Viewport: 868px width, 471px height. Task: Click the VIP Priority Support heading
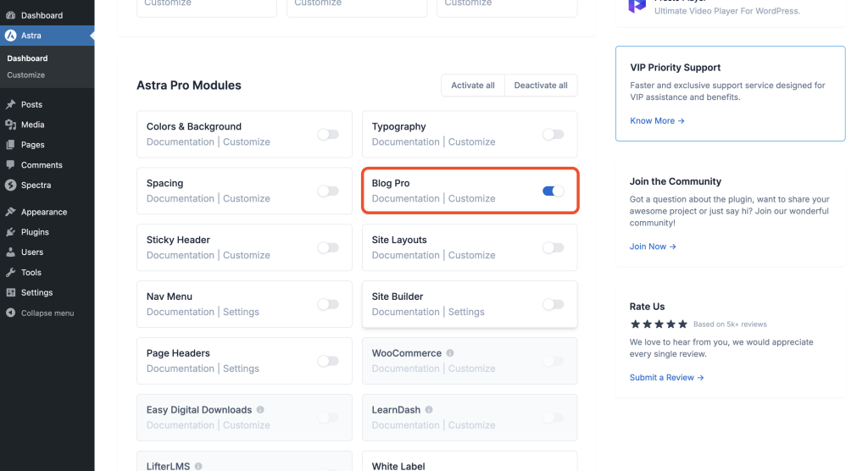[x=676, y=68]
